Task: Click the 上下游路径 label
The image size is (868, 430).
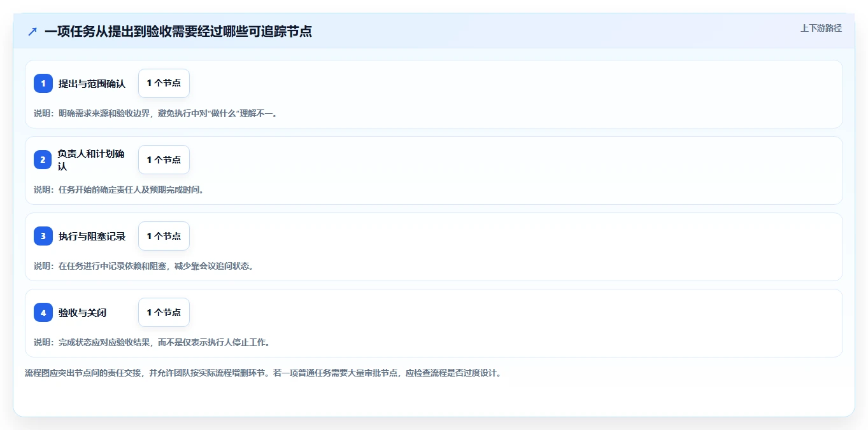Action: coord(821,28)
